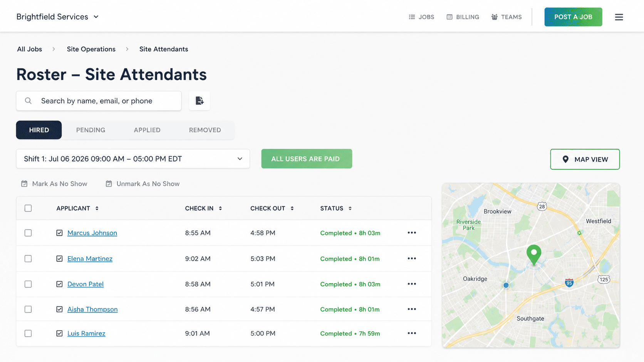This screenshot has height=362, width=644.
Task: Open the Shift 1 selector dropdown
Action: [133, 159]
